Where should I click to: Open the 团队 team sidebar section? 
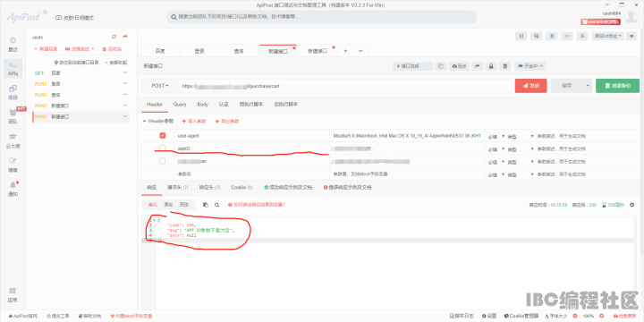[x=13, y=116]
